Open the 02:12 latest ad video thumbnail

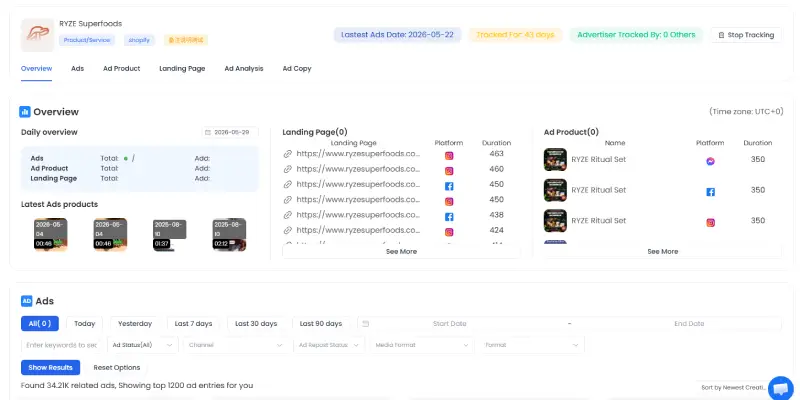pos(229,235)
